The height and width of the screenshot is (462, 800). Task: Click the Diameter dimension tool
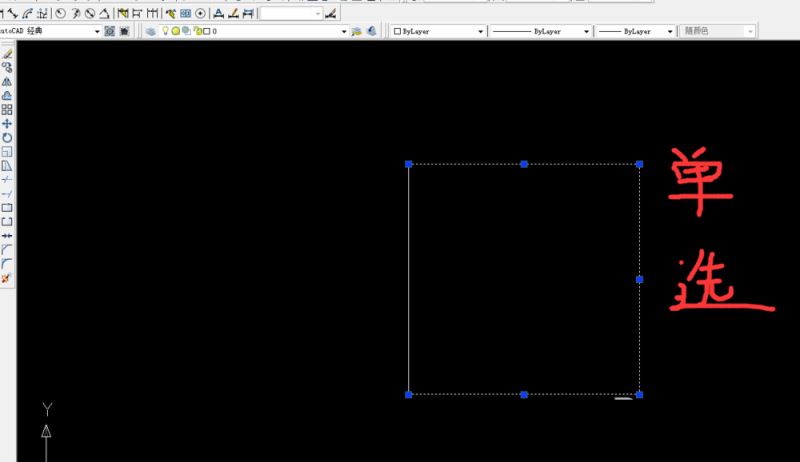coord(90,14)
